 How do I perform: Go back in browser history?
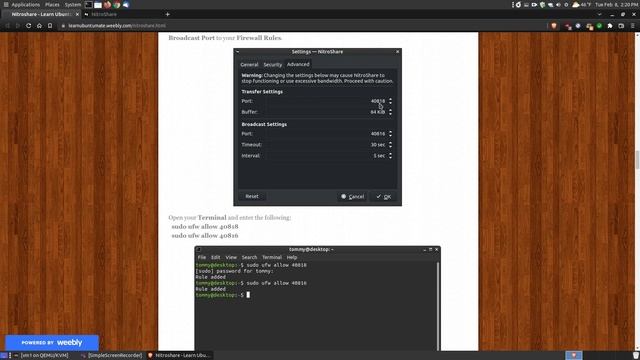pyautogui.click(x=7, y=26)
